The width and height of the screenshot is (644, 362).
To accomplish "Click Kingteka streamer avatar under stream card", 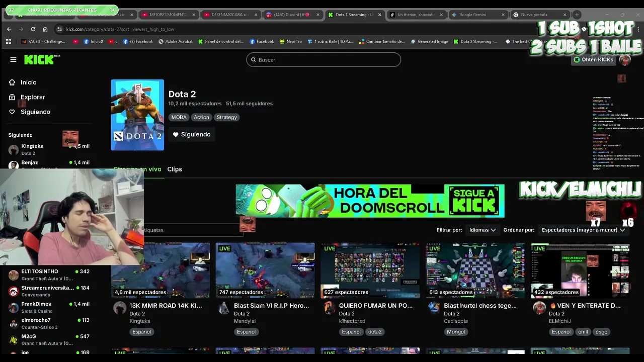I will (120, 308).
